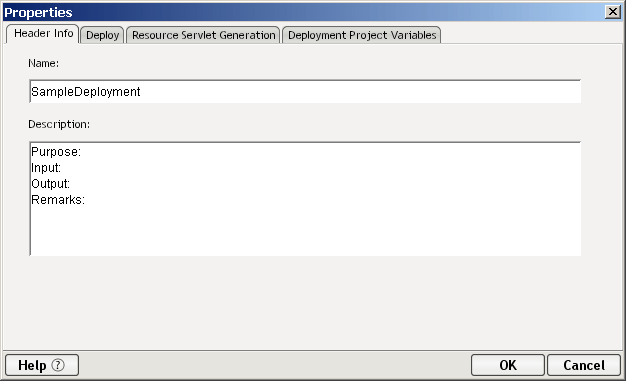Cancel the Properties dialog
The image size is (626, 381).
pos(584,365)
